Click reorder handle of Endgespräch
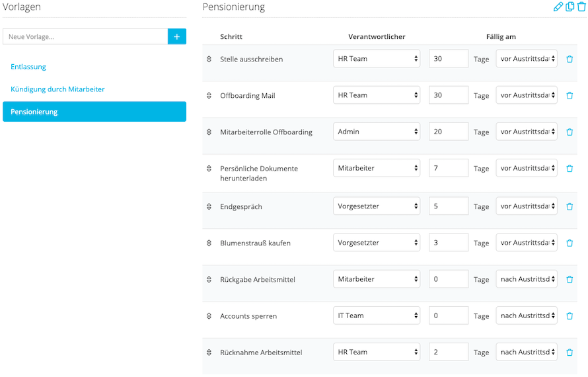The height and width of the screenshot is (377, 588). coord(209,206)
